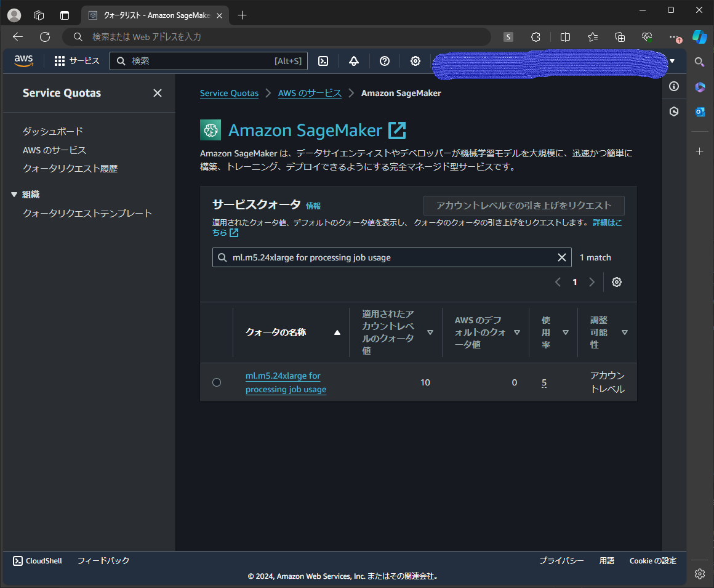Screen dimensions: 714x588
Task: Click the browser address bar
Action: [x=276, y=37]
